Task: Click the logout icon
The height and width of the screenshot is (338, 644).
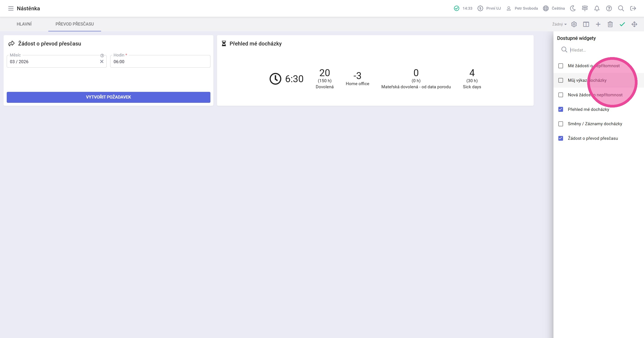Action: pos(633,9)
